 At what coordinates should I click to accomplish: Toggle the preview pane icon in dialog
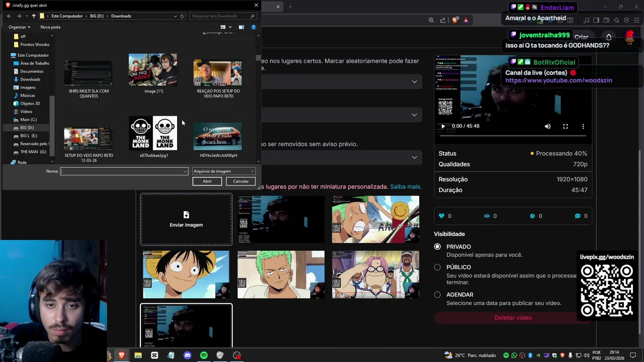(x=242, y=27)
